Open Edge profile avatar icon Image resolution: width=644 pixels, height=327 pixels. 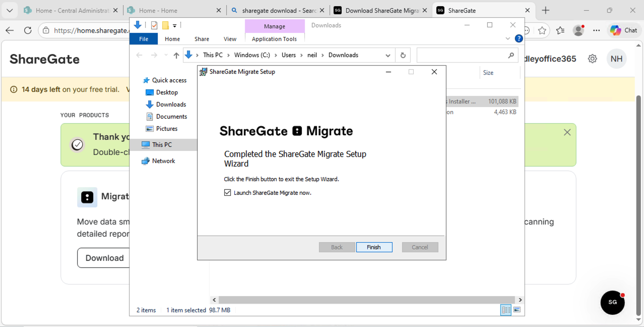578,30
